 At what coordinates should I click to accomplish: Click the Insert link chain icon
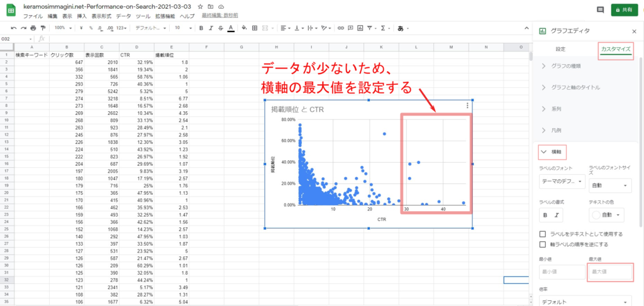340,28
